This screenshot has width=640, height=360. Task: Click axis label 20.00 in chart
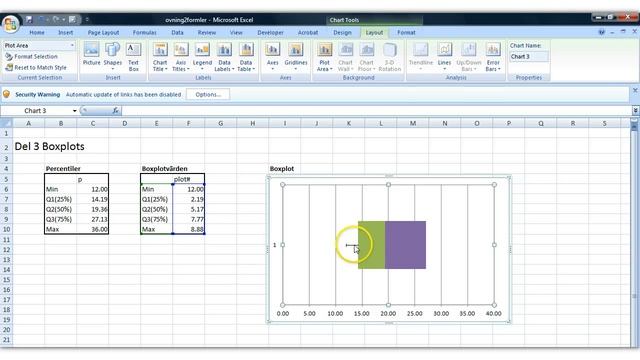click(388, 313)
